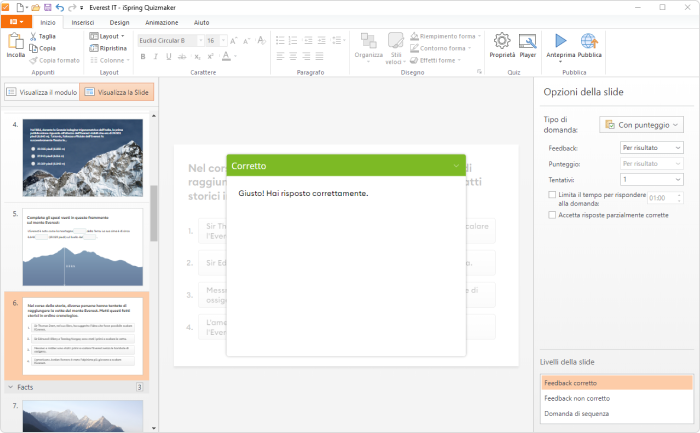Check Accetta risposte parzialmente corrette

[x=553, y=215]
